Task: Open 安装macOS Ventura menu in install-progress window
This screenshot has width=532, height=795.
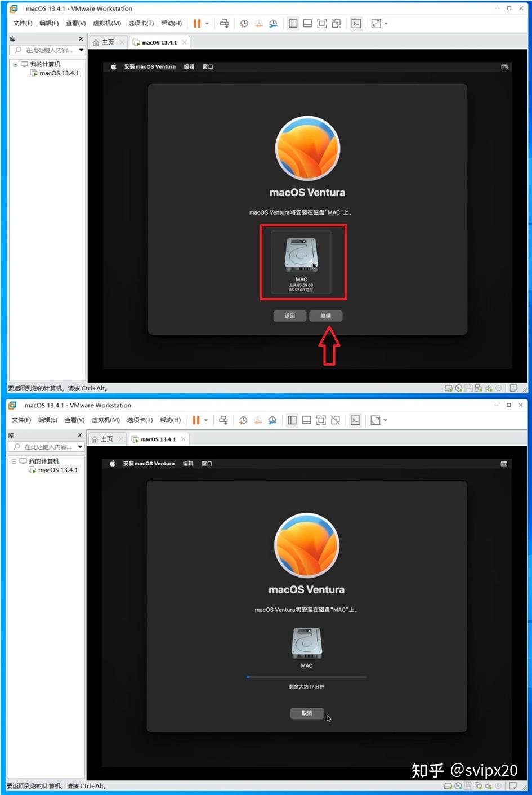Action: coord(149,463)
